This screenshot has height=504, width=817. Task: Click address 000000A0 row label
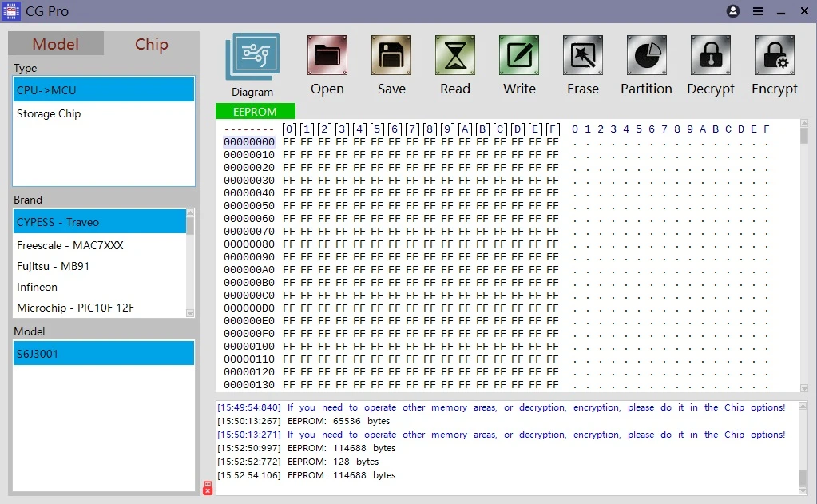click(x=249, y=269)
